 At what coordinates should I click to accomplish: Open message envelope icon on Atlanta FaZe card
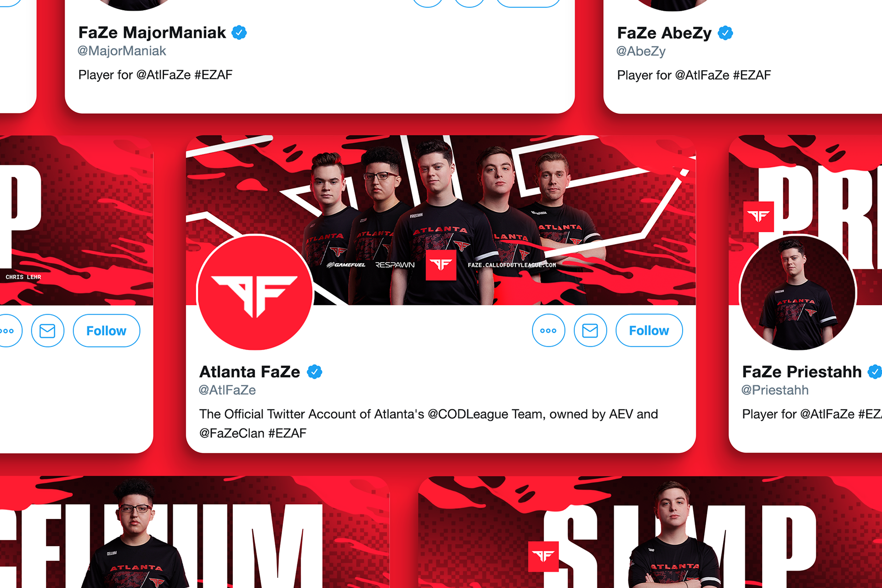(590, 330)
